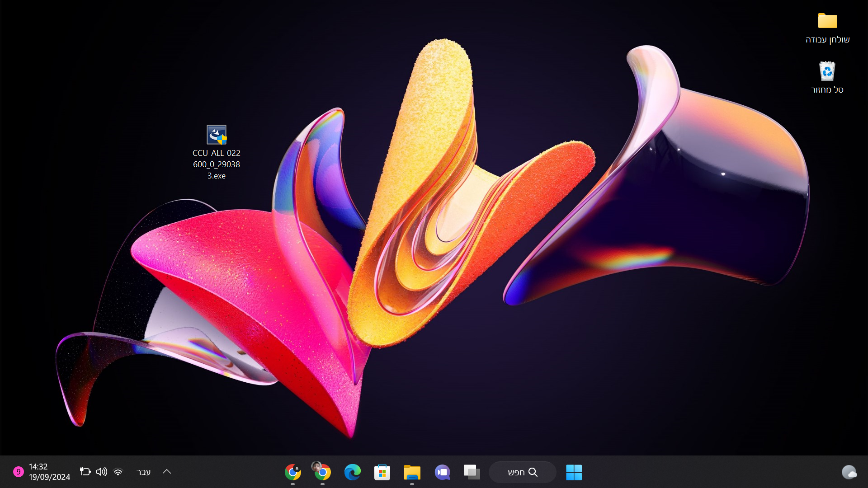
Task: Switch the input language via עבר indicator
Action: coord(143,472)
